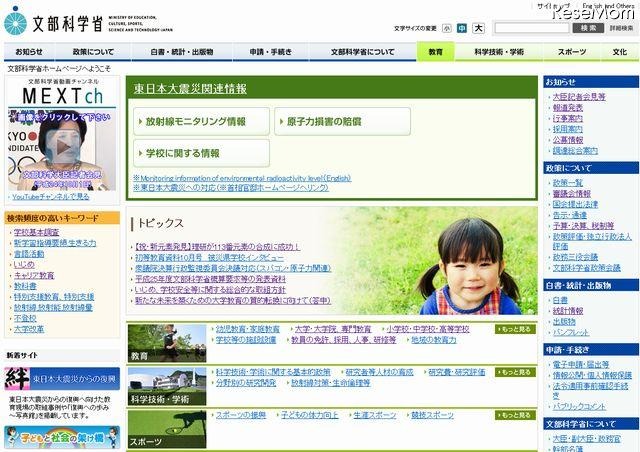
Task: Open 幼児教育・家庭教育 link
Action: (x=248, y=329)
